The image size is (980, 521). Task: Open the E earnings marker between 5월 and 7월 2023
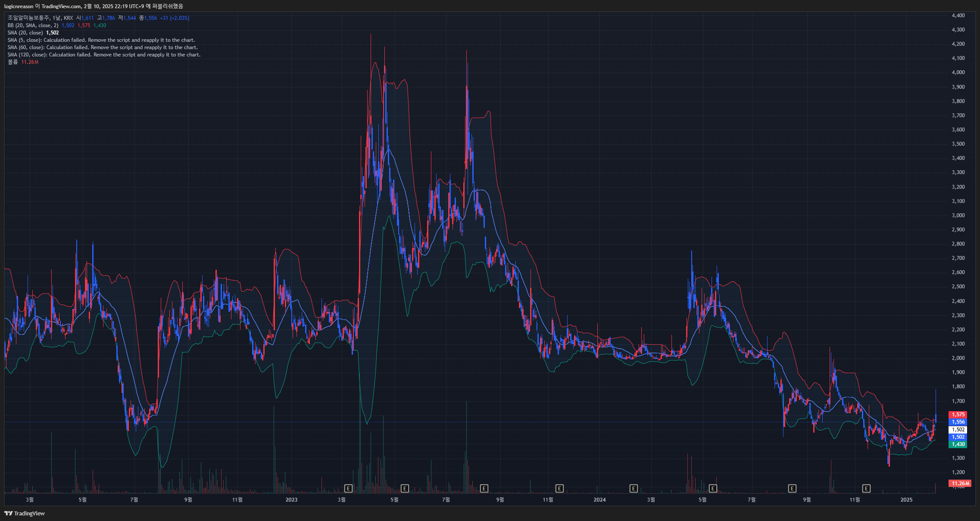point(405,488)
